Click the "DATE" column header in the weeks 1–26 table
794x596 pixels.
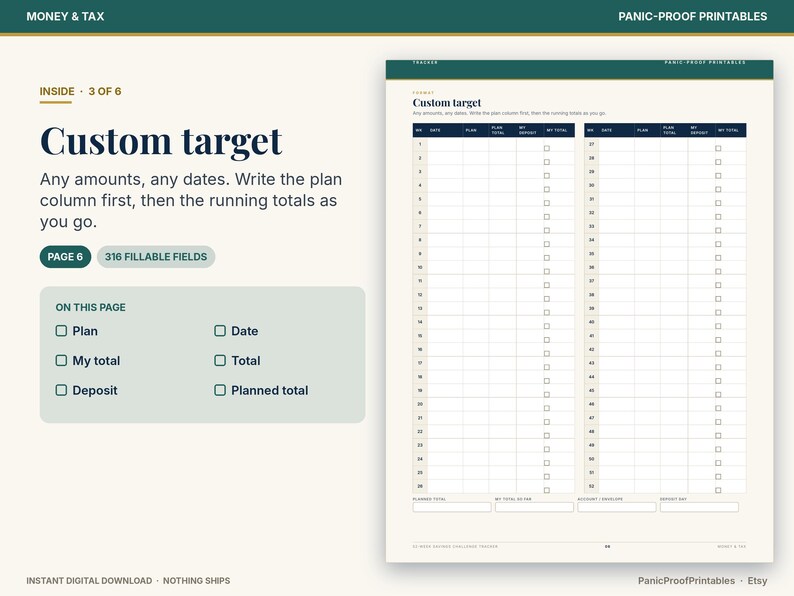pyautogui.click(x=435, y=131)
